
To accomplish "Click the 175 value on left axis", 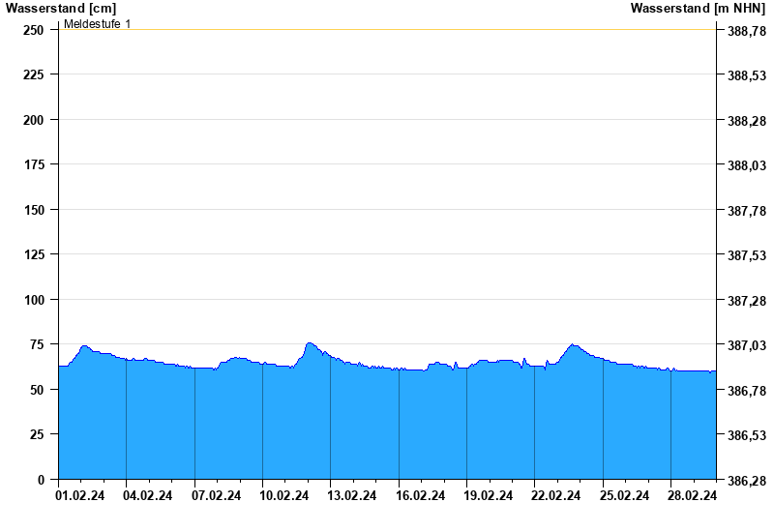I will pyautogui.click(x=34, y=165).
